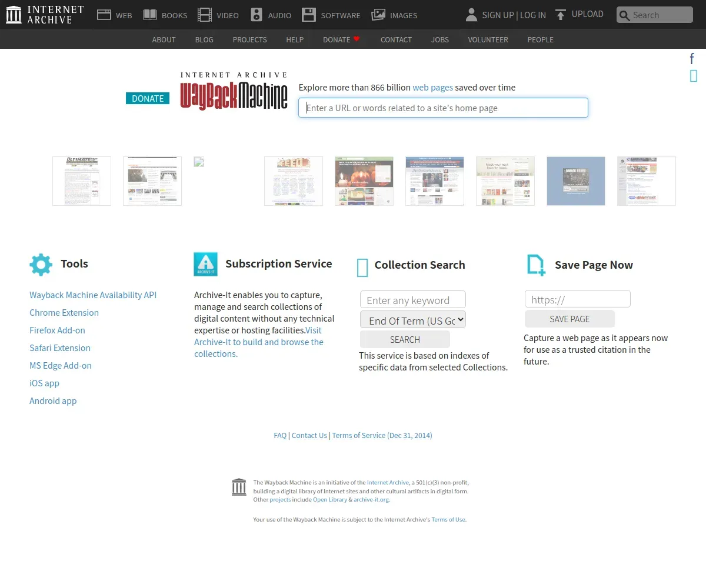This screenshot has height=588, width=706.
Task: Click the red heart beside Donate
Action: coord(357,39)
